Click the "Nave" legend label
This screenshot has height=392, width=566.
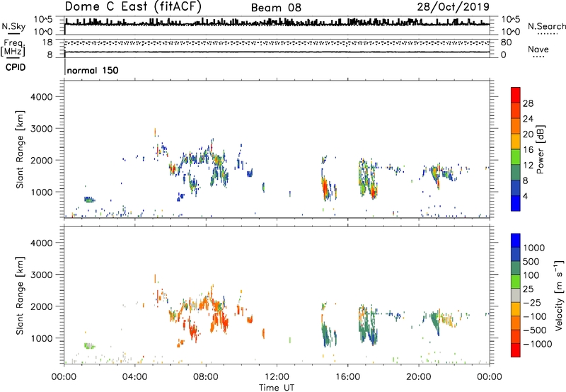pos(538,49)
